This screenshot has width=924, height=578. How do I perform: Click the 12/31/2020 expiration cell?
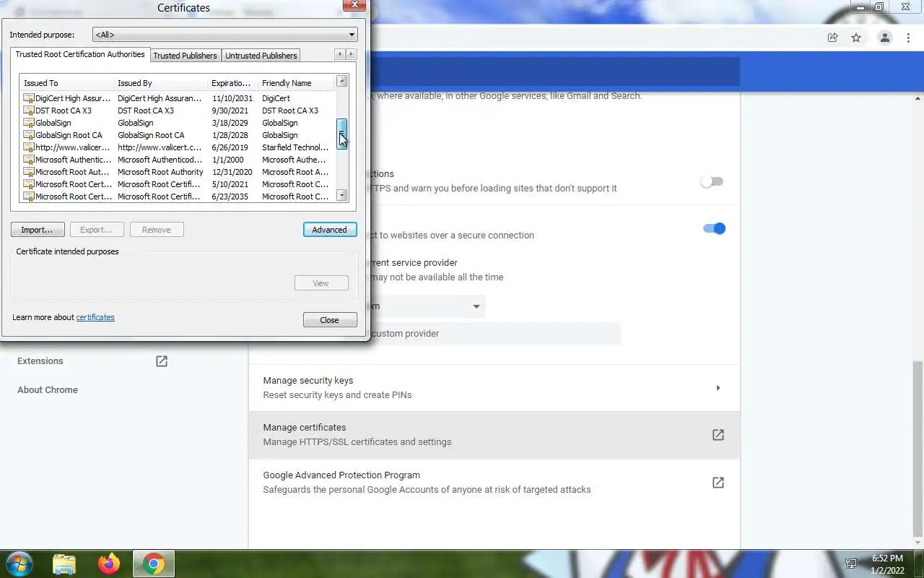click(232, 172)
